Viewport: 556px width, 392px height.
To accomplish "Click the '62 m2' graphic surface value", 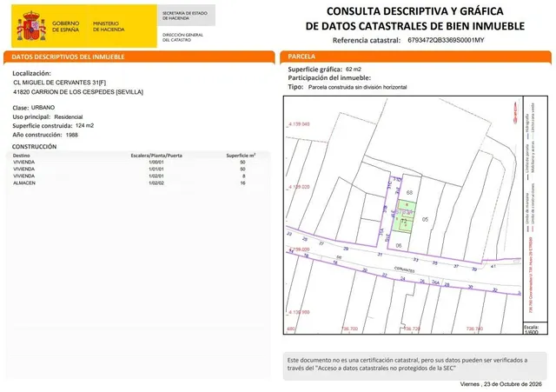I will (354, 70).
